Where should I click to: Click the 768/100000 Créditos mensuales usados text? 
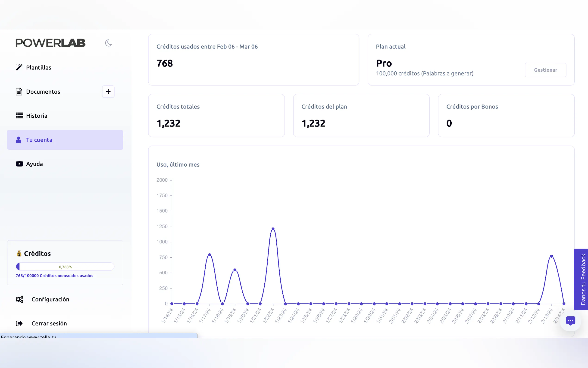tap(54, 276)
